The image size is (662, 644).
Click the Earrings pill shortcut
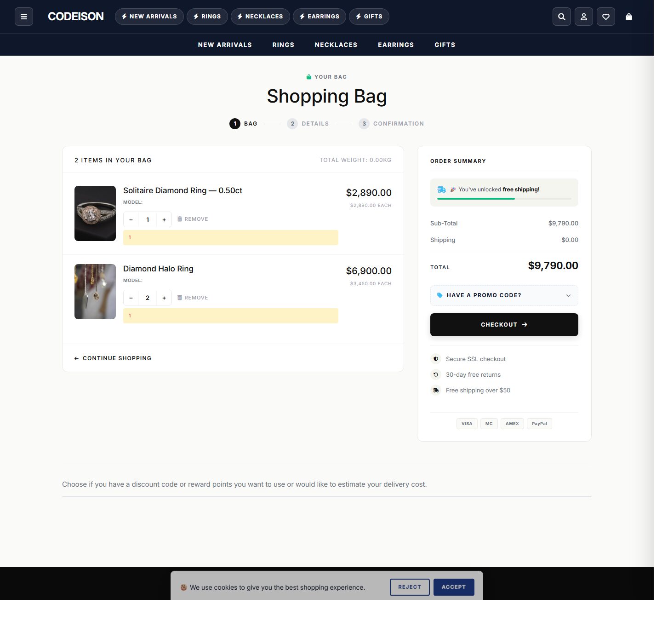[320, 17]
